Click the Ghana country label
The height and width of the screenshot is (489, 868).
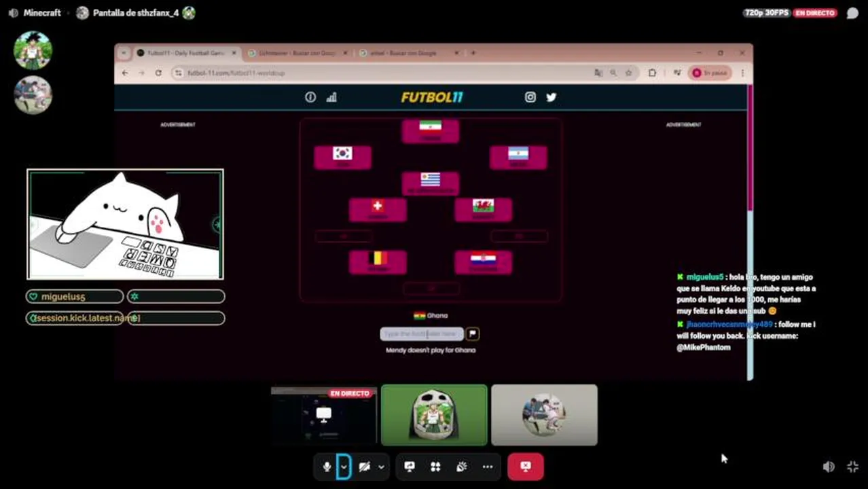[431, 316]
